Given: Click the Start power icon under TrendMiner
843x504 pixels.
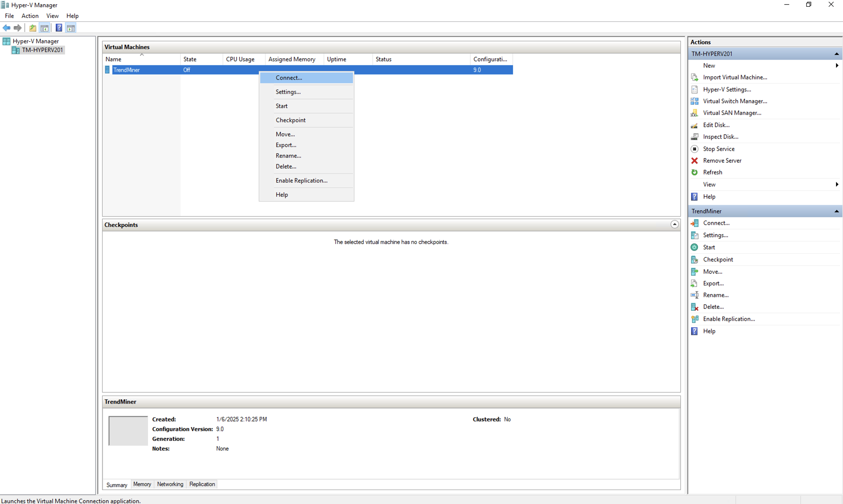Looking at the screenshot, I should tap(695, 247).
